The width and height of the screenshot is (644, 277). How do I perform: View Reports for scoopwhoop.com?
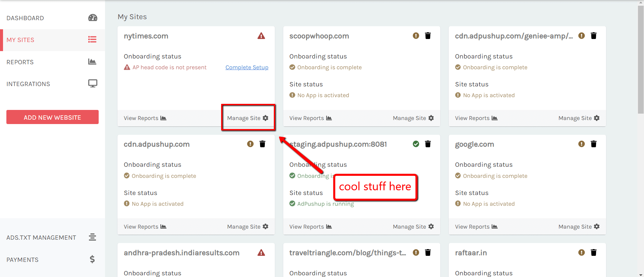pyautogui.click(x=310, y=118)
